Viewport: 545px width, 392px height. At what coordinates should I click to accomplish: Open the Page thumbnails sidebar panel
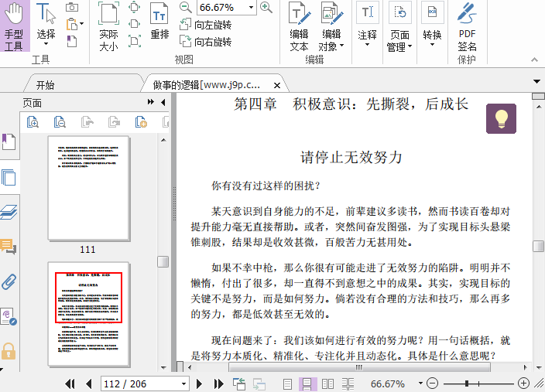click(9, 177)
